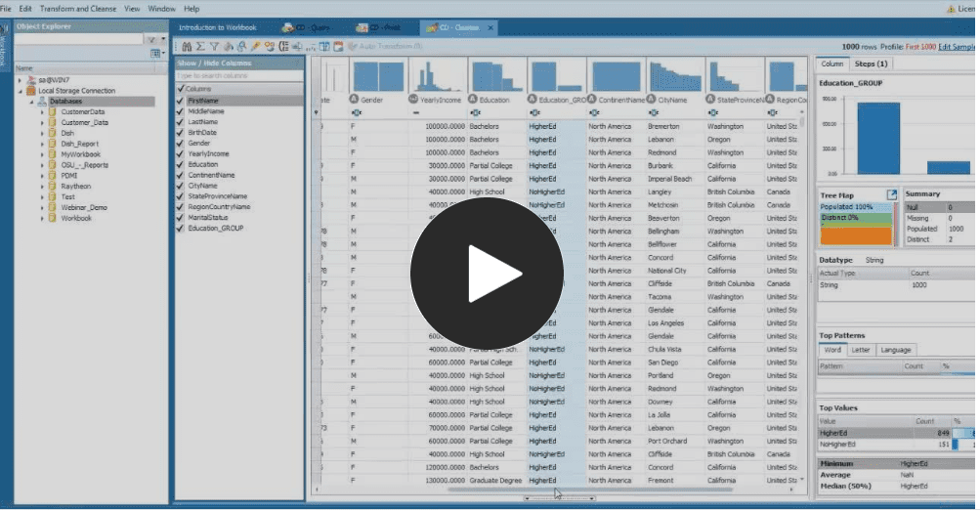Expand the CustomerData database node
This screenshot has height=511, width=980.
[42, 111]
